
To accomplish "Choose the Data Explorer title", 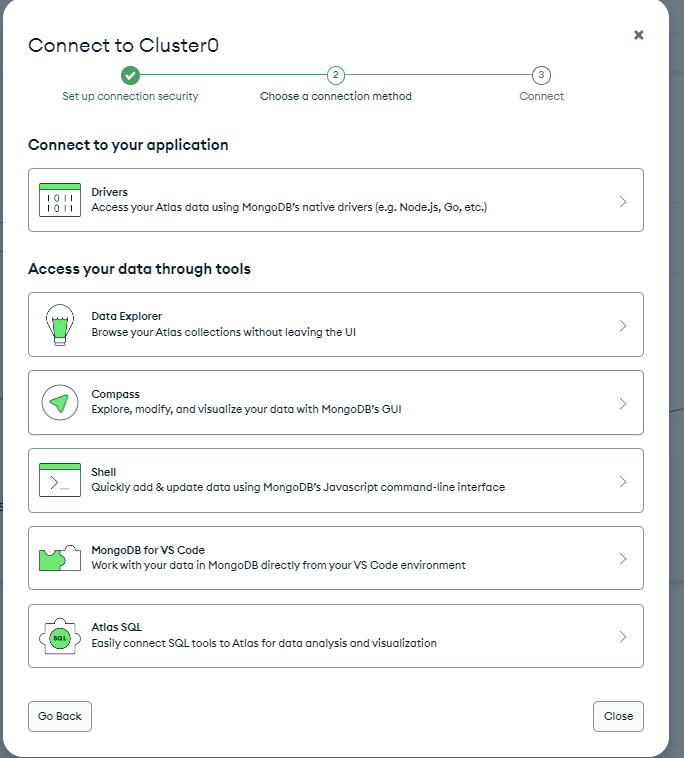I will 127,316.
